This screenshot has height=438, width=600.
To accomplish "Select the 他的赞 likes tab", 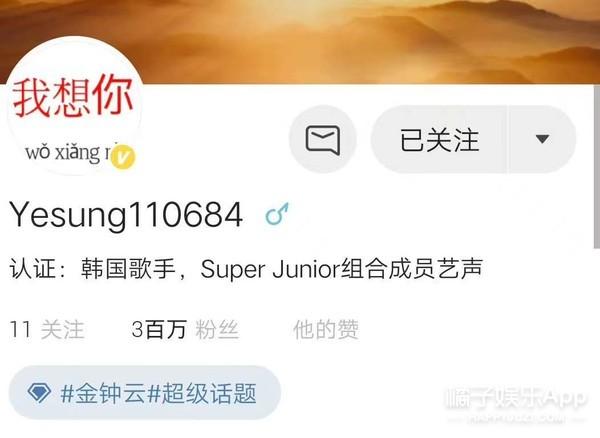I will point(326,329).
